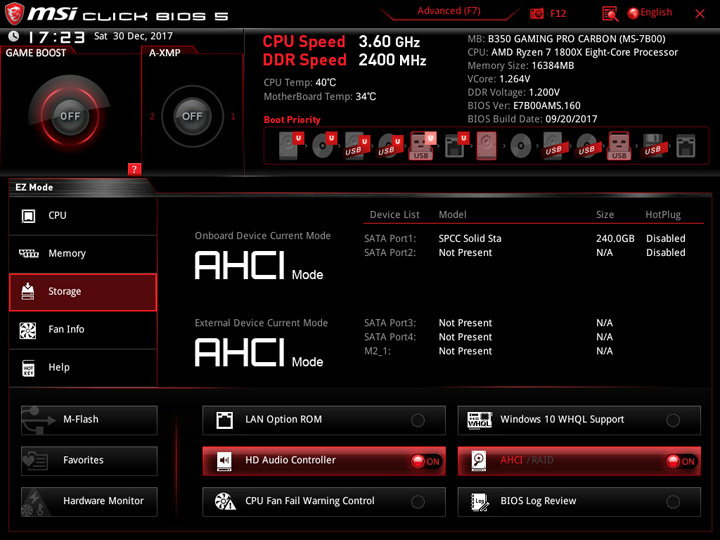
Task: Take a screenshot with the F12 camera icon
Action: click(536, 13)
